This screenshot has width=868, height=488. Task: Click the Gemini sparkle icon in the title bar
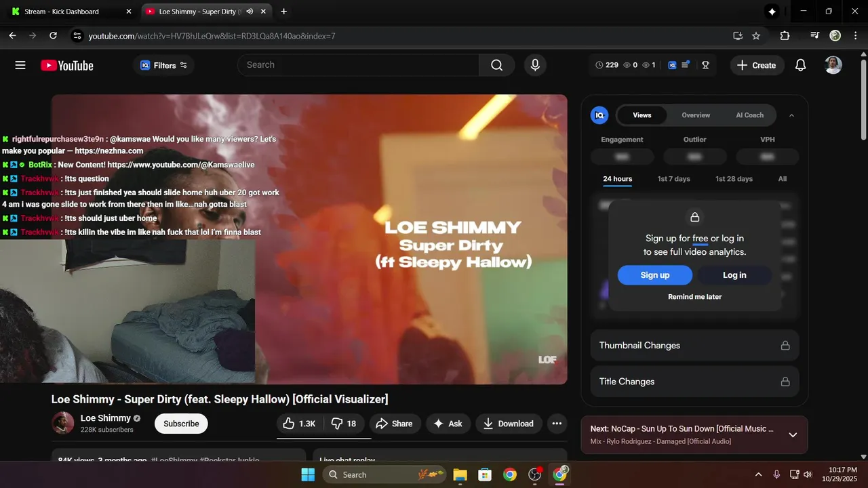point(772,12)
